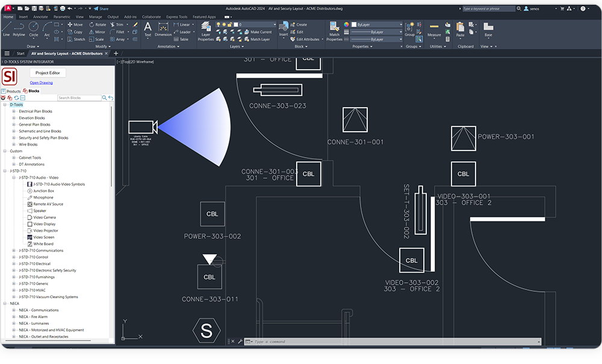Click inside the Search Blocks field
Screen dimensions: 602x364
tap(79, 97)
